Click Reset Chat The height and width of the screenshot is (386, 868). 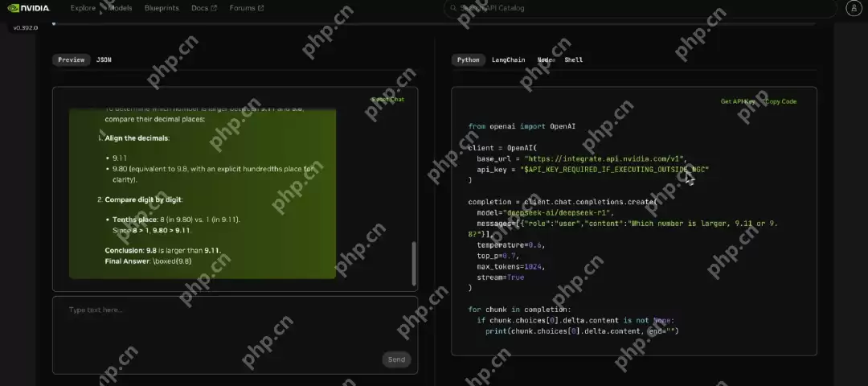click(x=387, y=100)
